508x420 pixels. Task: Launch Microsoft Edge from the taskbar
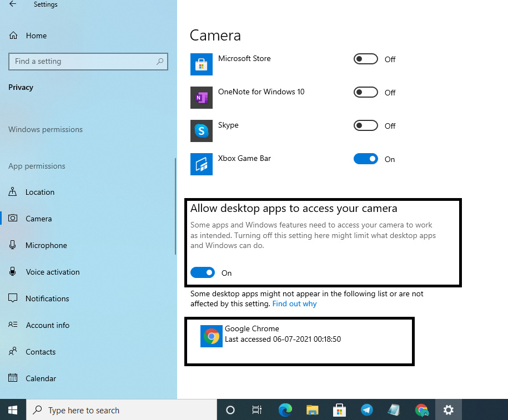coord(285,409)
